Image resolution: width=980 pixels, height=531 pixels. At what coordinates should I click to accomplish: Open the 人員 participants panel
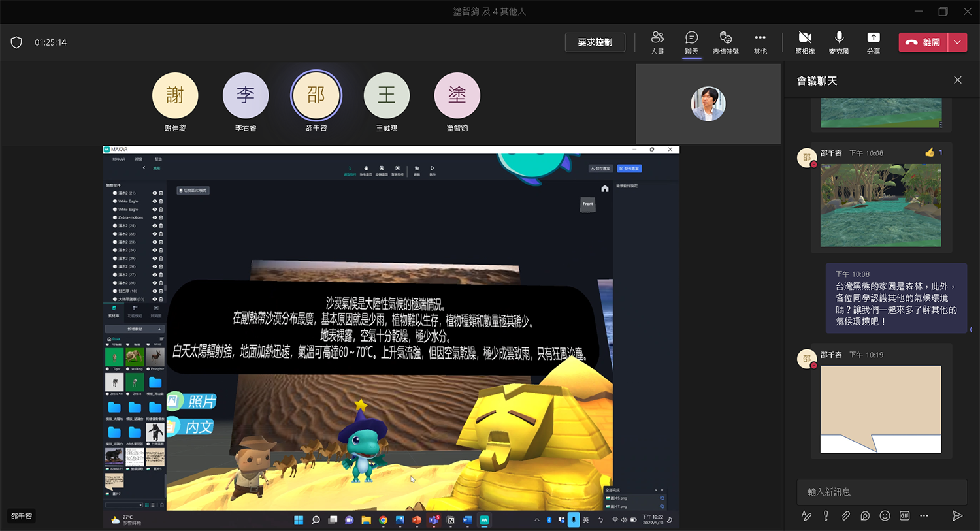657,42
